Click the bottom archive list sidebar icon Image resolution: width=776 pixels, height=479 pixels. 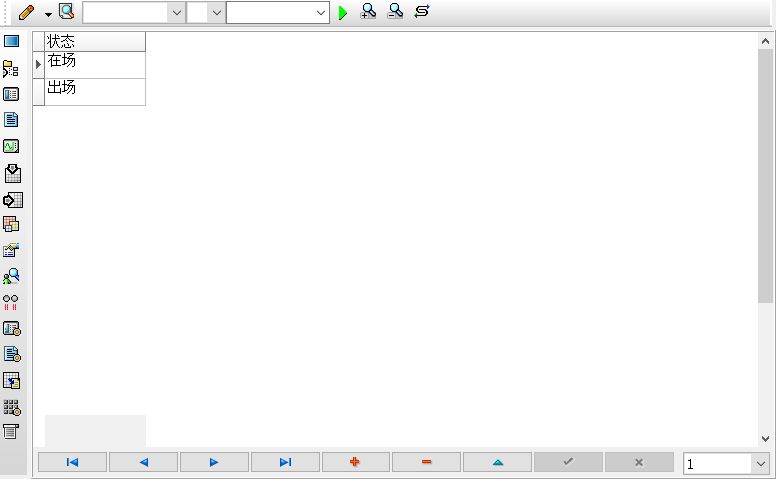coord(10,431)
